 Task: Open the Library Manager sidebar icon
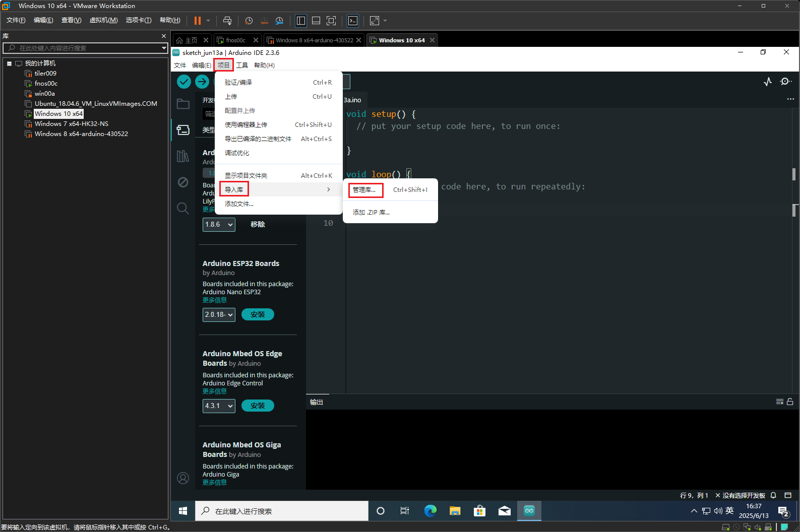pos(183,156)
